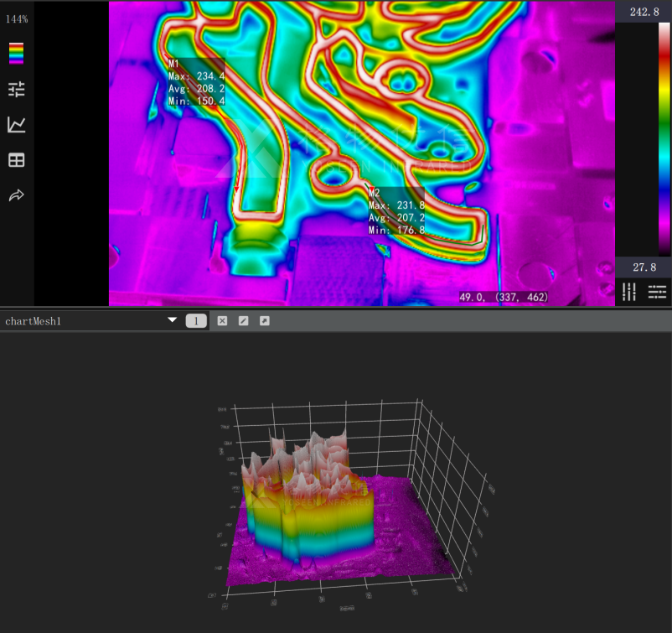
Task: Select chart tab number 1
Action: tap(196, 321)
